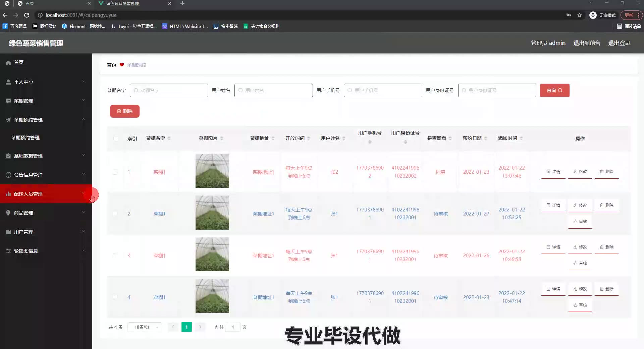Click the browser forward arrow
This screenshot has height=349, width=644.
(x=16, y=15)
